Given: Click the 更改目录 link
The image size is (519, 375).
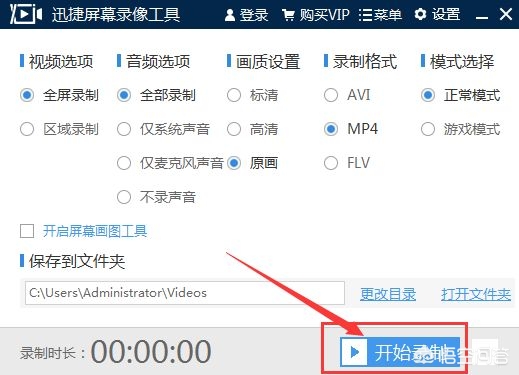Looking at the screenshot, I should click(388, 294).
